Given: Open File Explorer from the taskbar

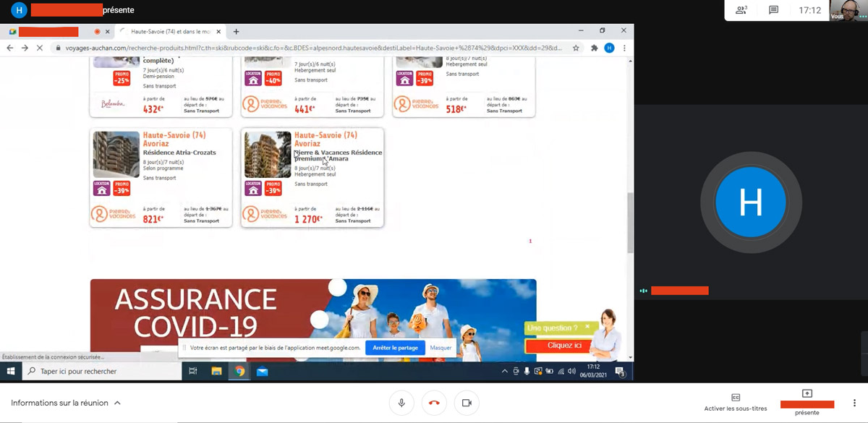Looking at the screenshot, I should (216, 371).
